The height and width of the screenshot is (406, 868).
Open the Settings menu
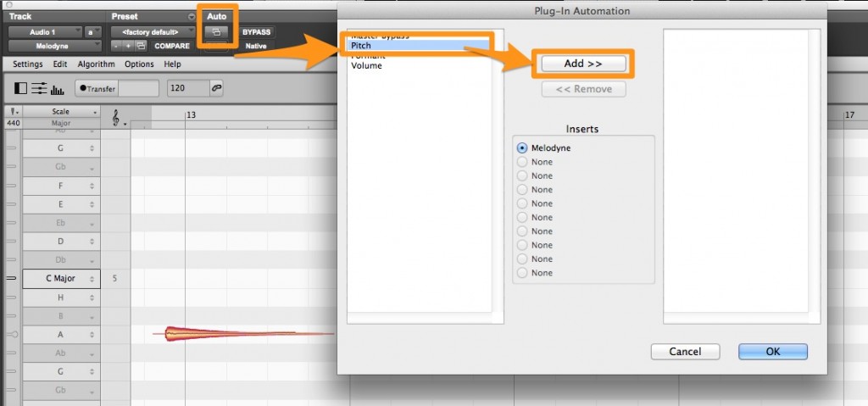28,64
